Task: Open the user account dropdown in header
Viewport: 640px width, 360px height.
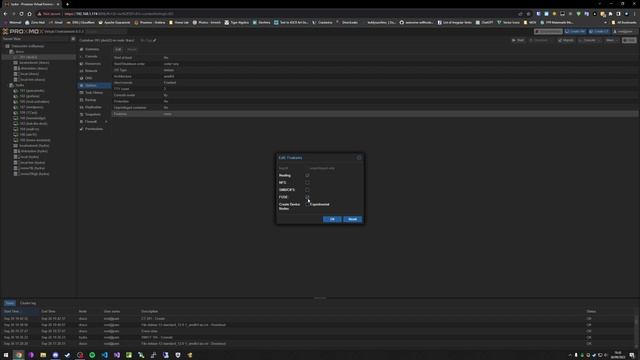Action: coord(624,31)
